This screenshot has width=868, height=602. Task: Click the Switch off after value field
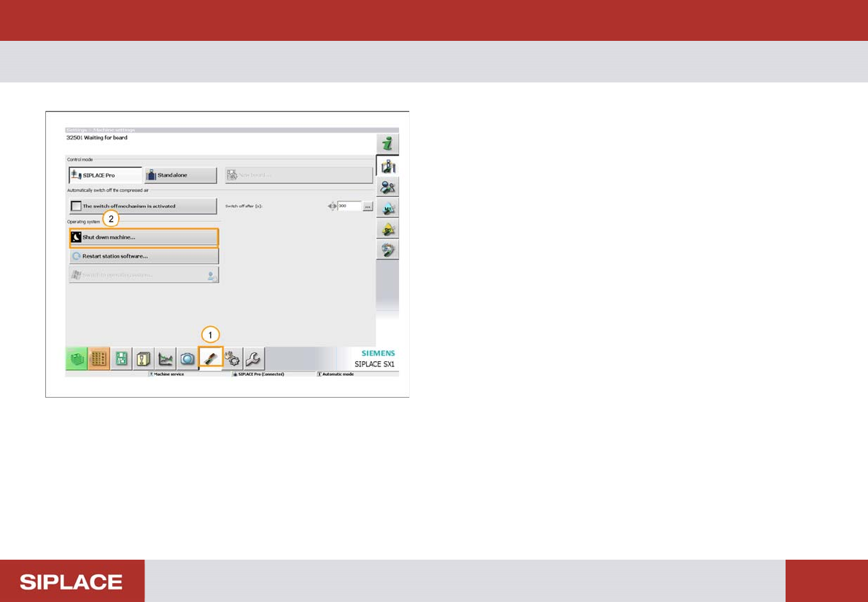tap(349, 206)
